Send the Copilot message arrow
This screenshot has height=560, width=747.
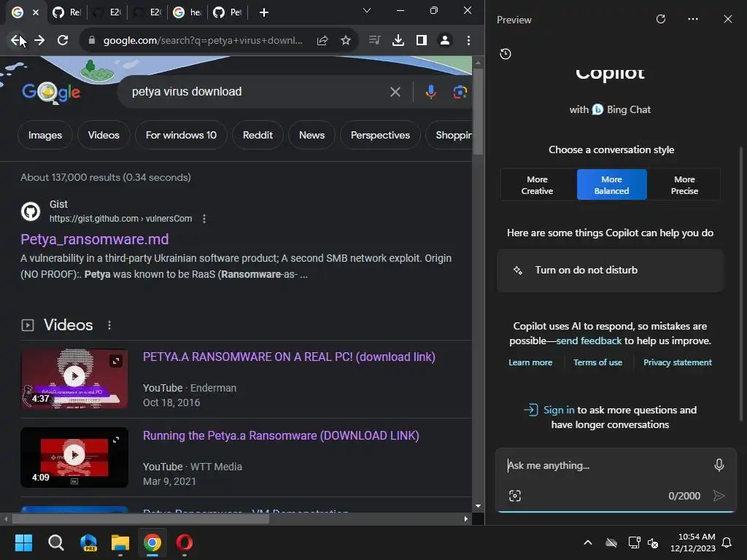(x=719, y=496)
